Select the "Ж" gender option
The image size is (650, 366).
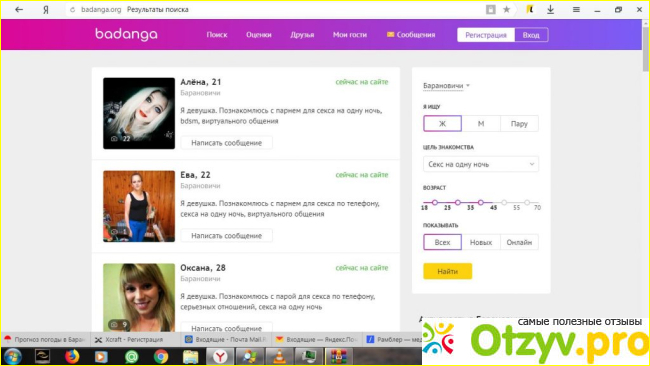pyautogui.click(x=442, y=124)
